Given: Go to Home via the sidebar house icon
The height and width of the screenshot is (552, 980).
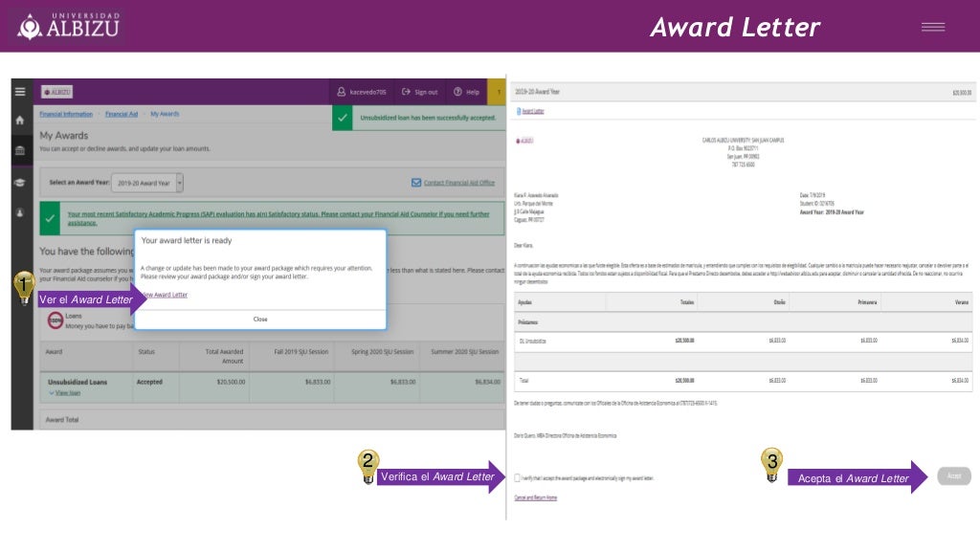Looking at the screenshot, I should [20, 120].
